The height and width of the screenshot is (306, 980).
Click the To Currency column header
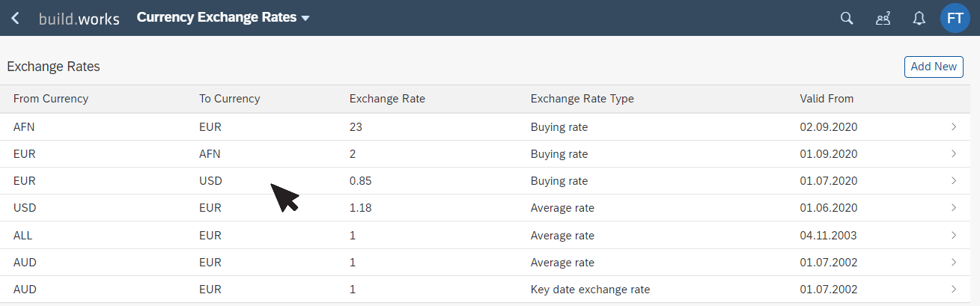[x=229, y=99]
